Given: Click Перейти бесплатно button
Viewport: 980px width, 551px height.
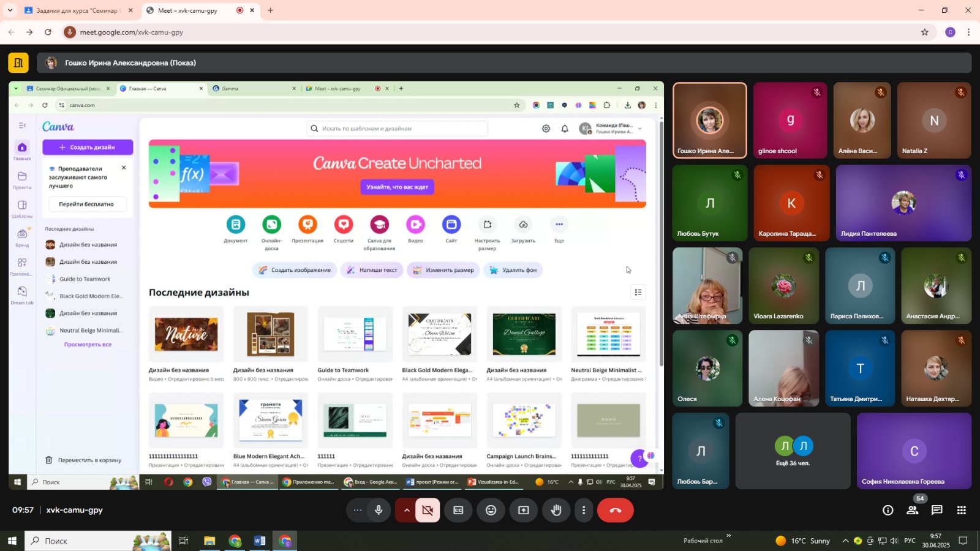Looking at the screenshot, I should tap(86, 204).
